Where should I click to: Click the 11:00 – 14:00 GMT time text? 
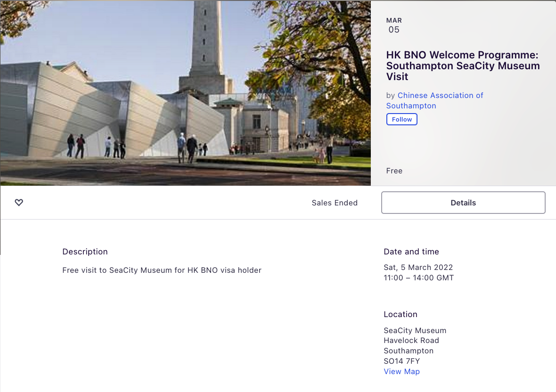419,278
